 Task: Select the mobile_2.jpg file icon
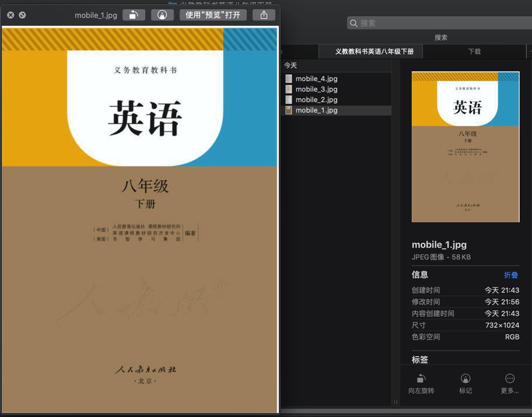288,100
